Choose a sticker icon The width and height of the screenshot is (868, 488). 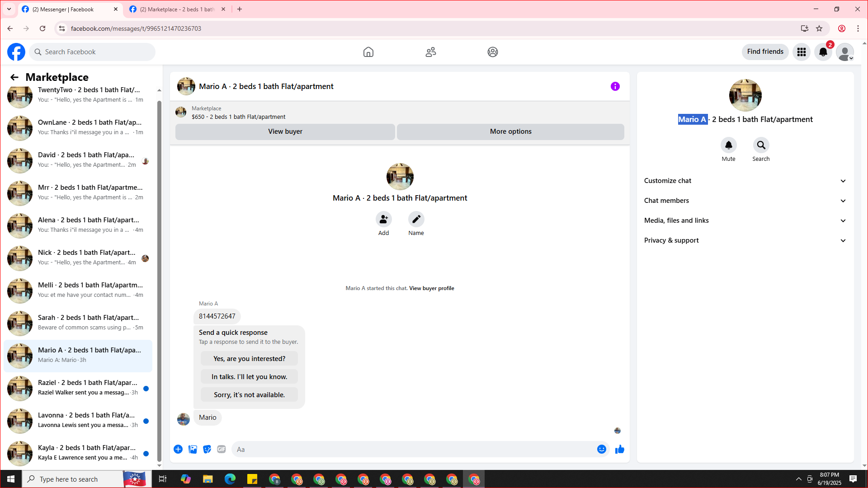coord(207,449)
